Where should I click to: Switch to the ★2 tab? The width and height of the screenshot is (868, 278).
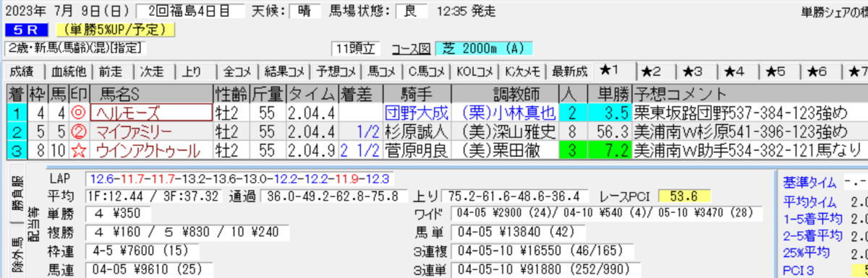(x=652, y=71)
